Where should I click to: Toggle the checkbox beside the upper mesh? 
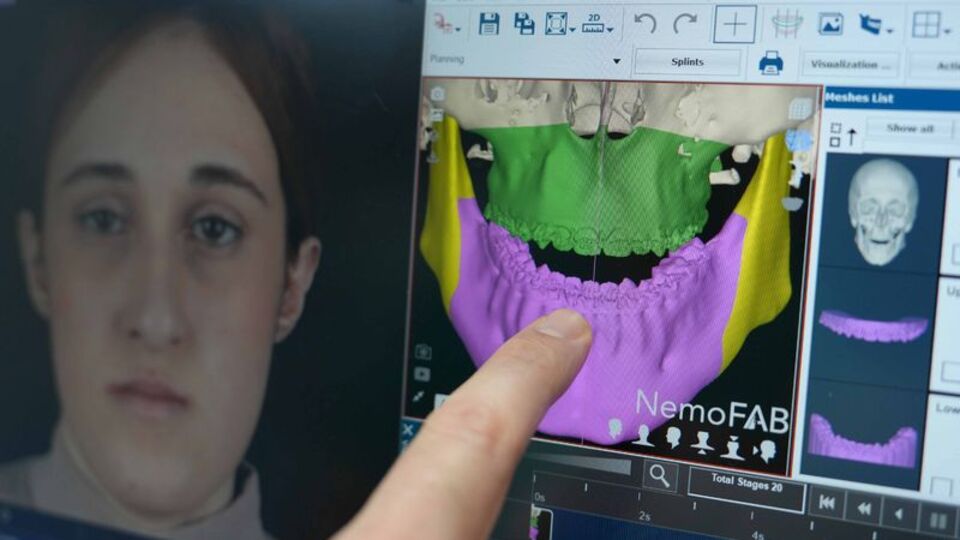coord(951,371)
